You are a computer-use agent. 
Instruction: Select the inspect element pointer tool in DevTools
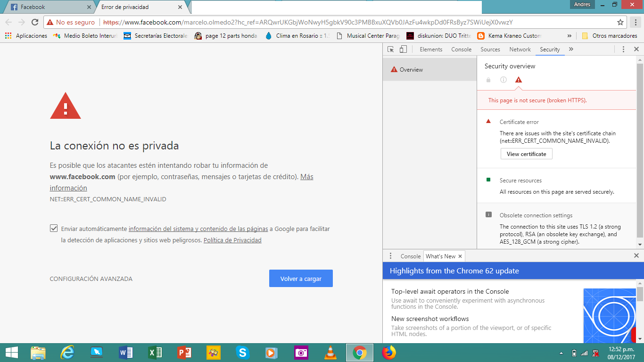tap(390, 49)
